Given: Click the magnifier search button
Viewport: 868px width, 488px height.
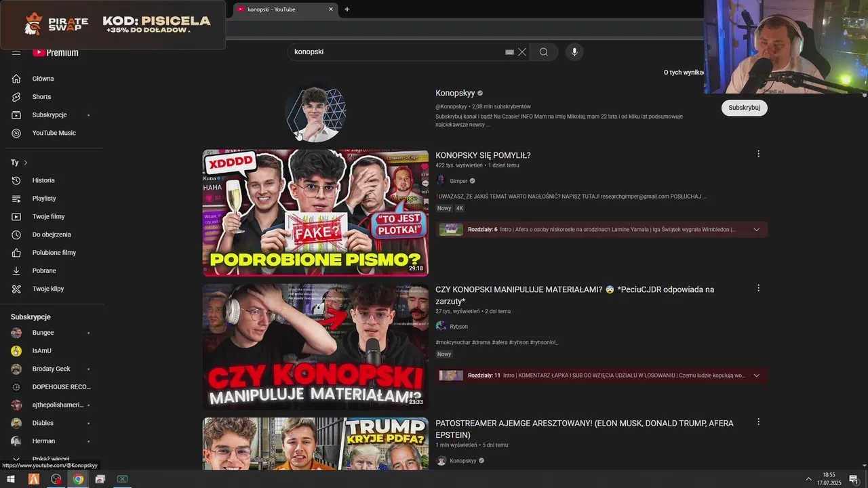Looking at the screenshot, I should pos(544,52).
